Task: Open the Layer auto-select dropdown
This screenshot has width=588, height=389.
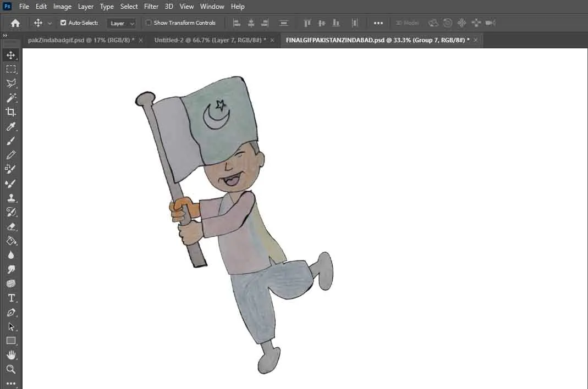Action: coord(122,24)
